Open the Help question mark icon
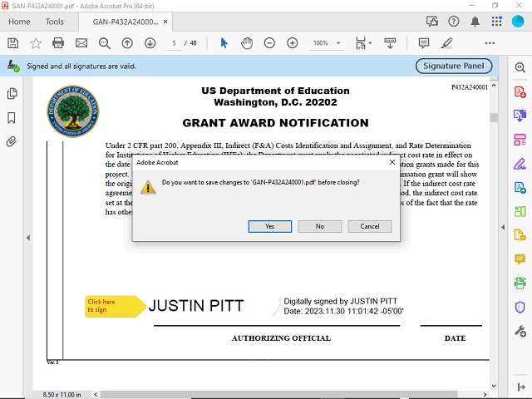 (x=454, y=22)
